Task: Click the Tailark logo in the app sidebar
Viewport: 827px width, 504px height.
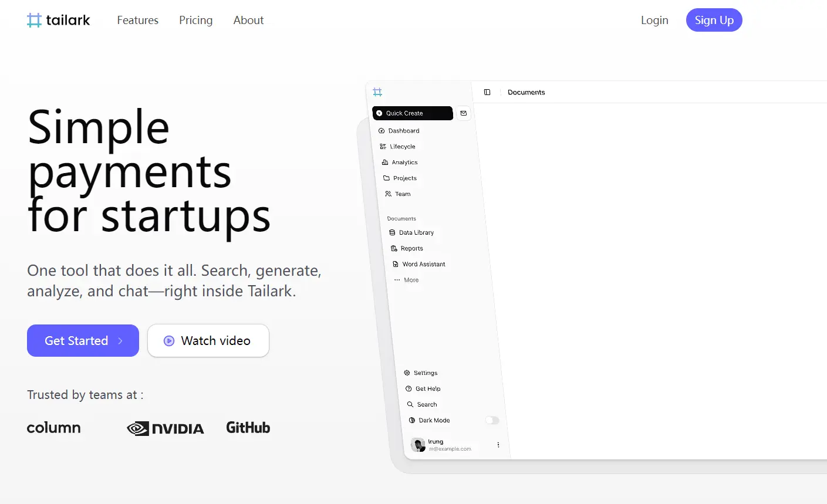Action: click(377, 92)
